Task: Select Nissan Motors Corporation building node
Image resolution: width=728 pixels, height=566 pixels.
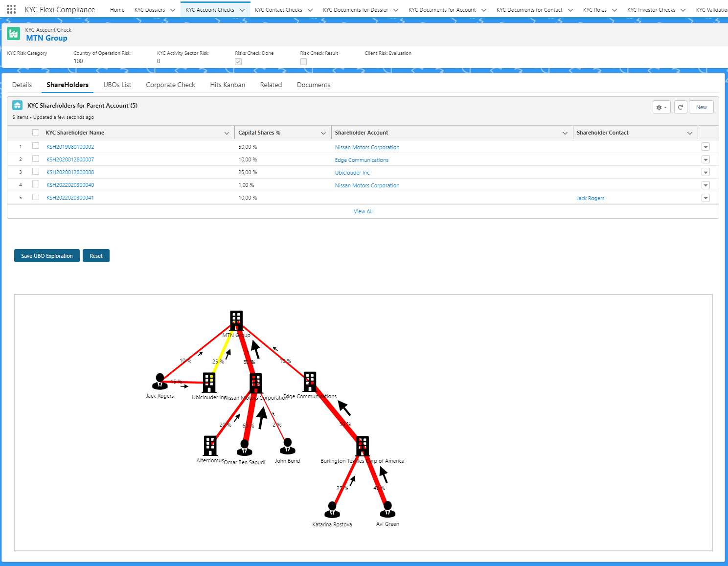Action: coord(256,383)
